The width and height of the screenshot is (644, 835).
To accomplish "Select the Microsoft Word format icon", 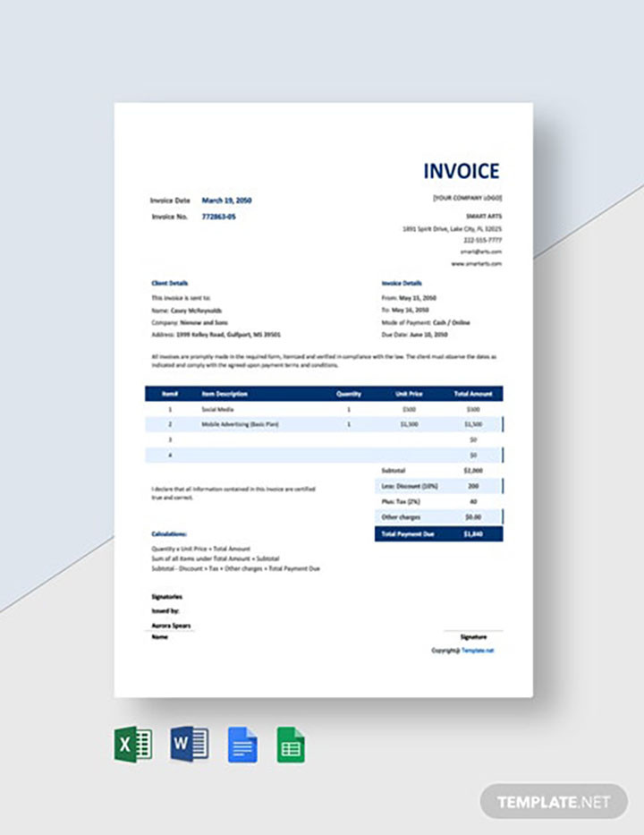I will tap(189, 744).
